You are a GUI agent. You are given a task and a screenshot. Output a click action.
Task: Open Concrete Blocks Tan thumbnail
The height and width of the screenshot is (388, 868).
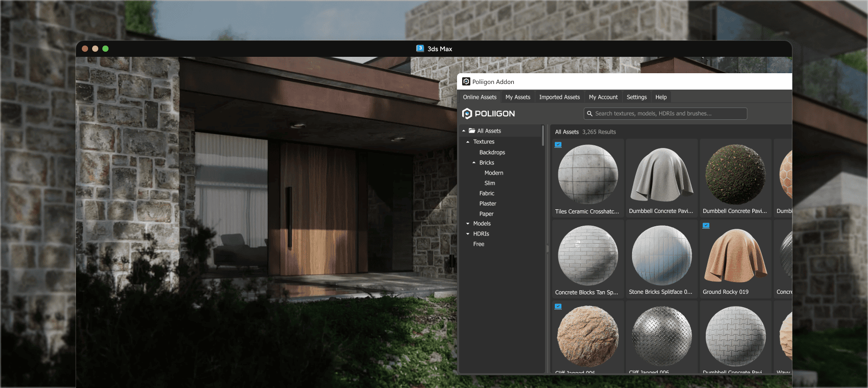tap(588, 255)
